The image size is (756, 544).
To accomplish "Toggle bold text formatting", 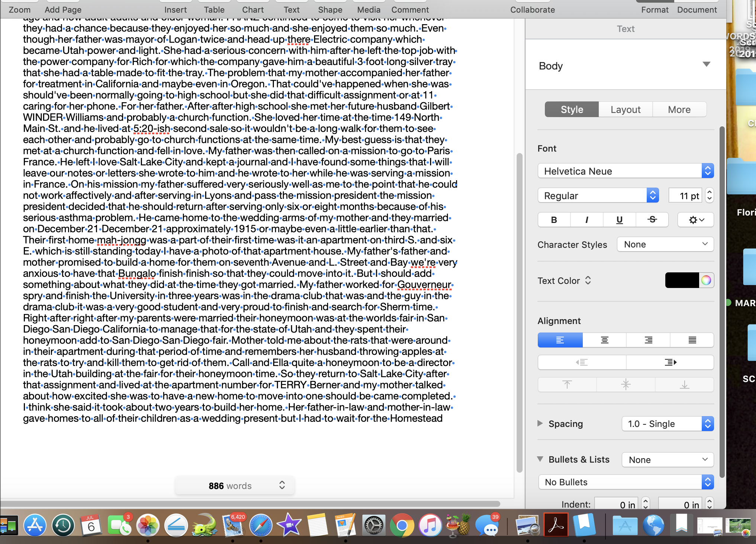I will (554, 220).
